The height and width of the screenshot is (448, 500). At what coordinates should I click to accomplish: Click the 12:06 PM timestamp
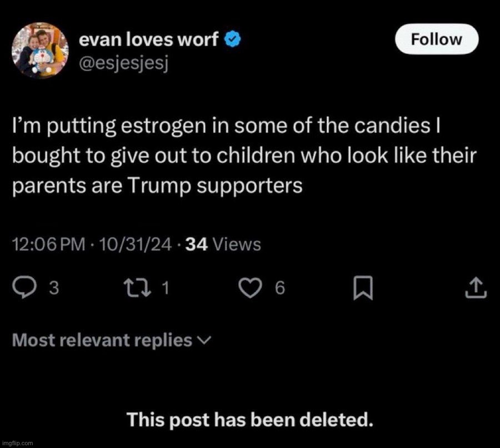(48, 243)
